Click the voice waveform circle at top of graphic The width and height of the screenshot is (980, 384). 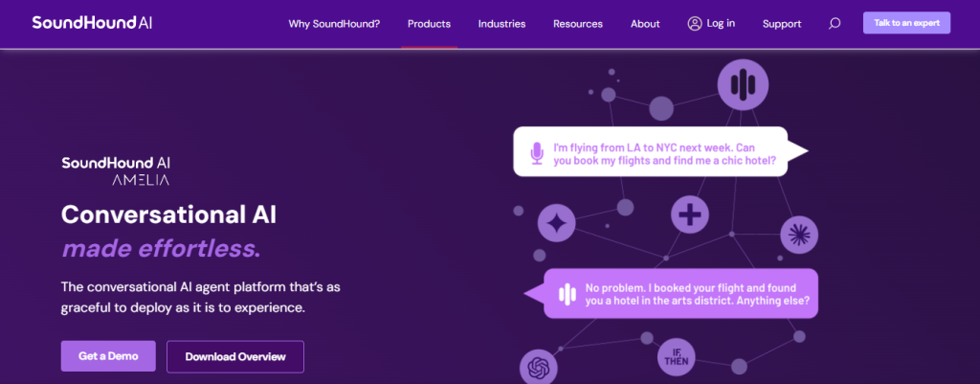(743, 84)
